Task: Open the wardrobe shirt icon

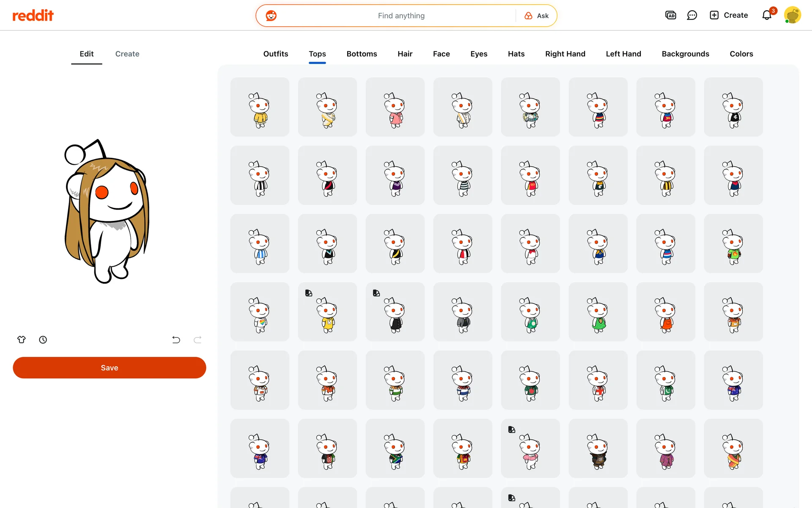Action: tap(22, 340)
